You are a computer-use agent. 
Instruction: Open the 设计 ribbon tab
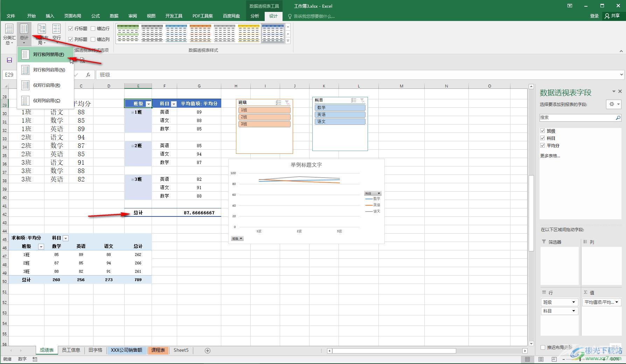tap(273, 16)
